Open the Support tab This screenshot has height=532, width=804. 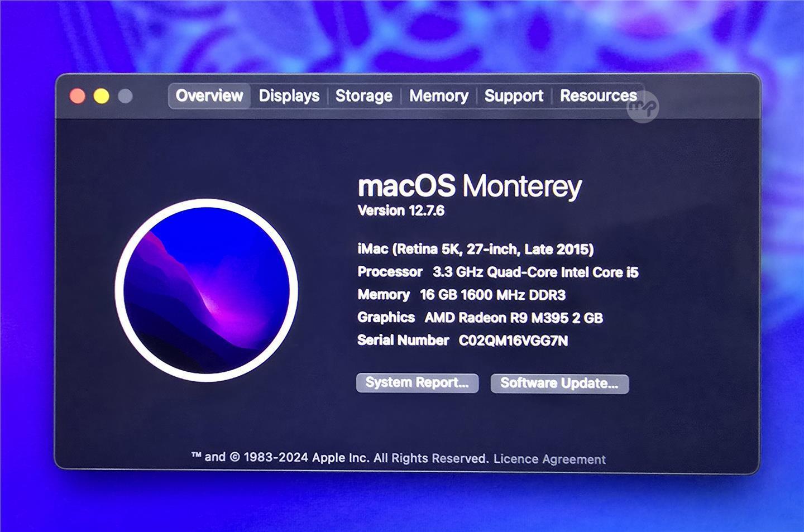point(513,96)
